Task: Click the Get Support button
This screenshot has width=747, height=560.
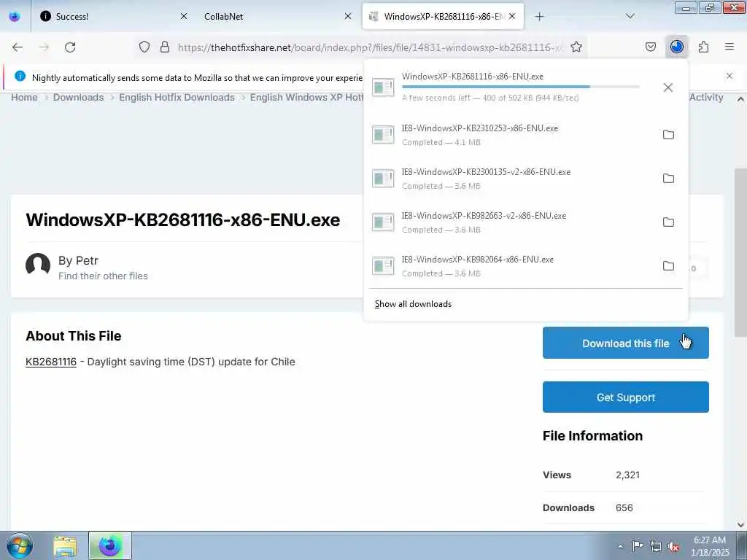Action: 625,397
